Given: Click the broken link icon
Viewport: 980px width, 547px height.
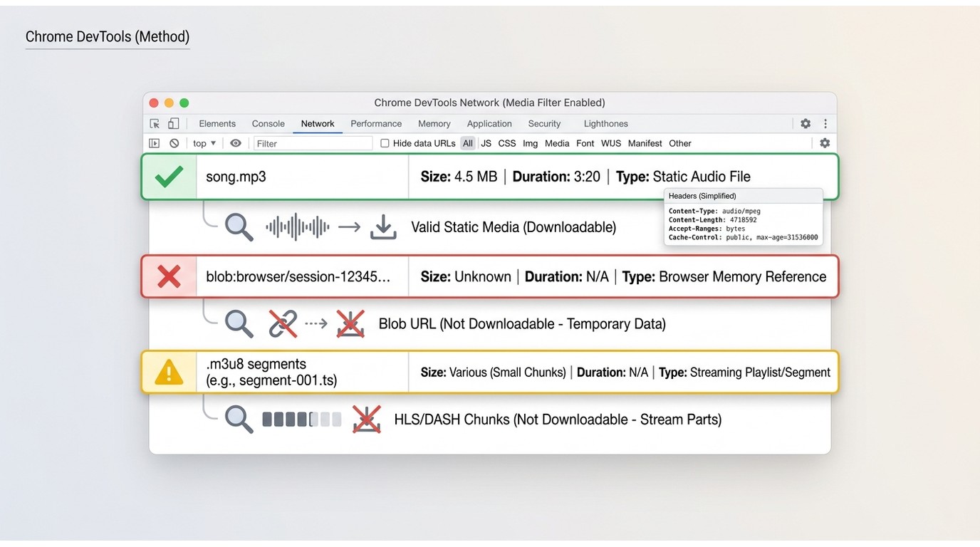Looking at the screenshot, I should pos(283,324).
